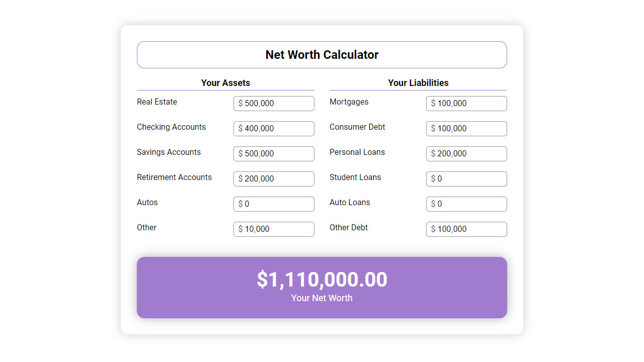Click the Mortgages row label
This screenshot has width=644, height=362.
coord(349,102)
